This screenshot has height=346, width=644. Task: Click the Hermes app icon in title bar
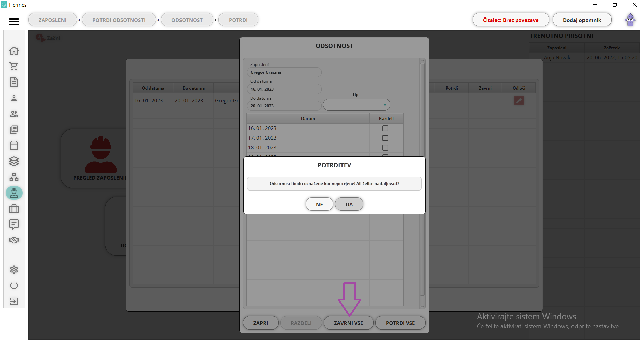click(4, 5)
